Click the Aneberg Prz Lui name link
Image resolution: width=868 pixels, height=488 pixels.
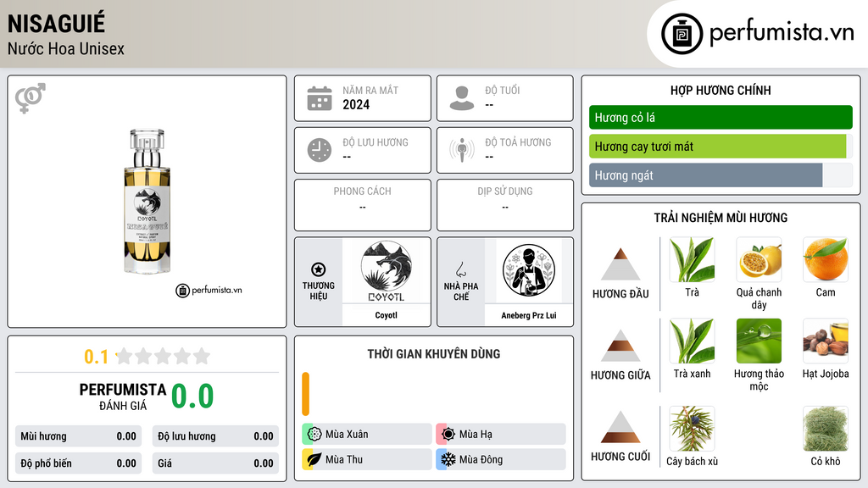point(529,315)
